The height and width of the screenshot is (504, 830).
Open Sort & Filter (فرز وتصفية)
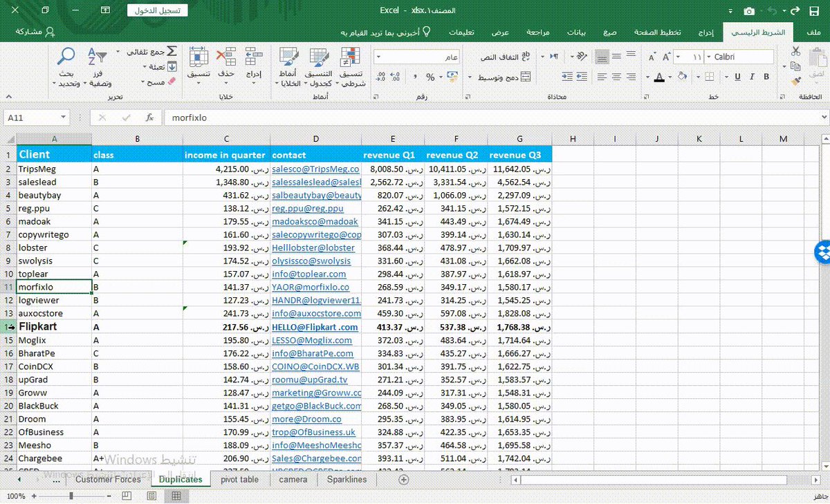pyautogui.click(x=97, y=68)
